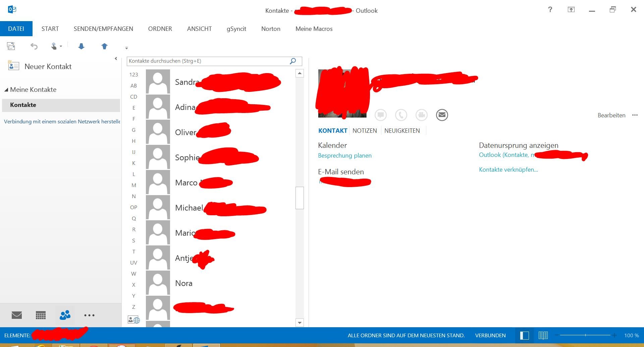Image resolution: width=644 pixels, height=347 pixels.
Task: Switch to People view icon
Action: (65, 315)
